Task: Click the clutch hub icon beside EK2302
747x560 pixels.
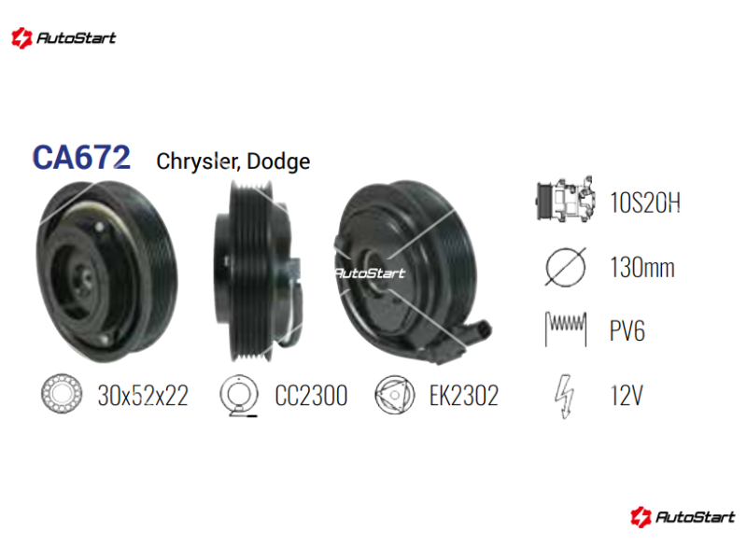Action: [x=394, y=395]
